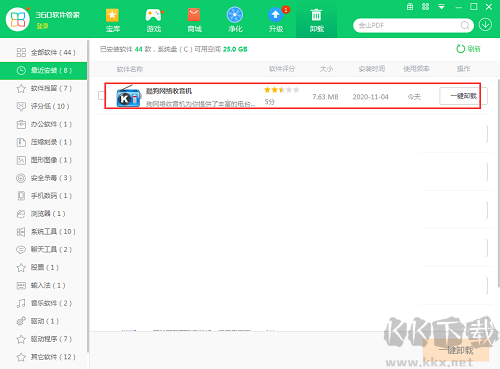This screenshot has width=500, height=369.
Task: Sort by 软件评分 column header
Action: pos(282,69)
